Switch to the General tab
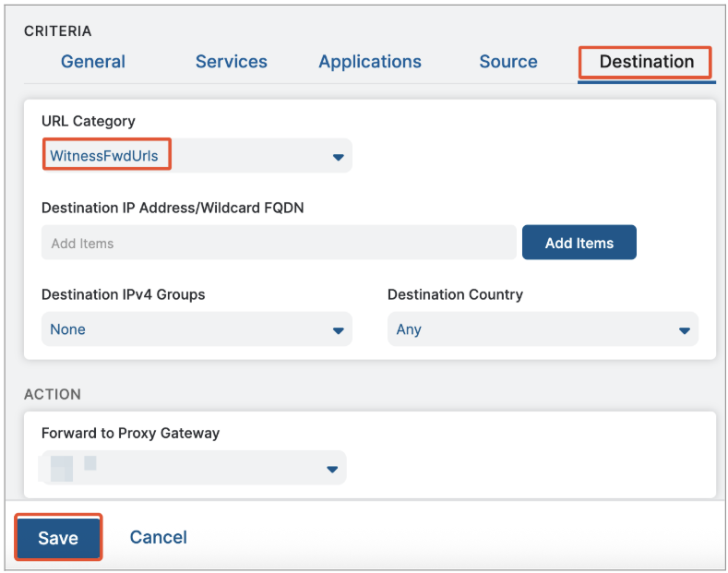The image size is (728, 573). tap(93, 62)
